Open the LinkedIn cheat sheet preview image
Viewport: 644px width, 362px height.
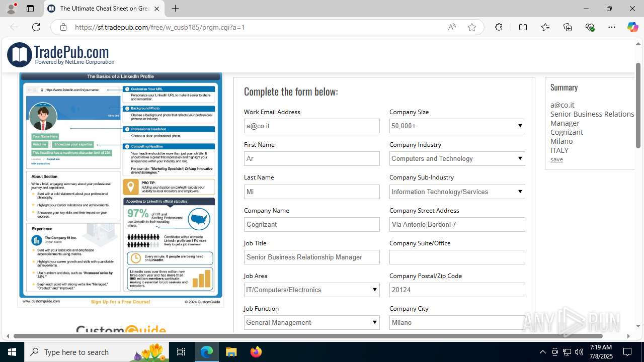point(120,189)
